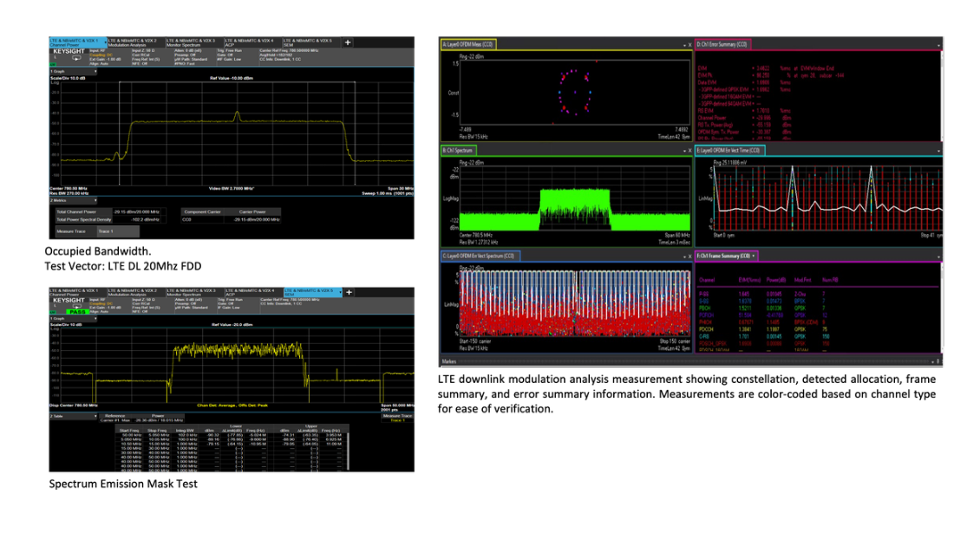
Task: Click sweep control icon under Keysight logo in Occupied Bandwidth screenshot
Action: point(77,58)
